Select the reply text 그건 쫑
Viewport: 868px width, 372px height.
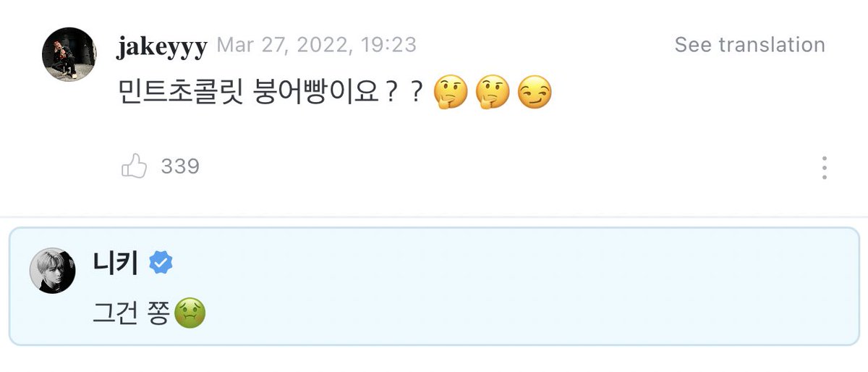132,313
